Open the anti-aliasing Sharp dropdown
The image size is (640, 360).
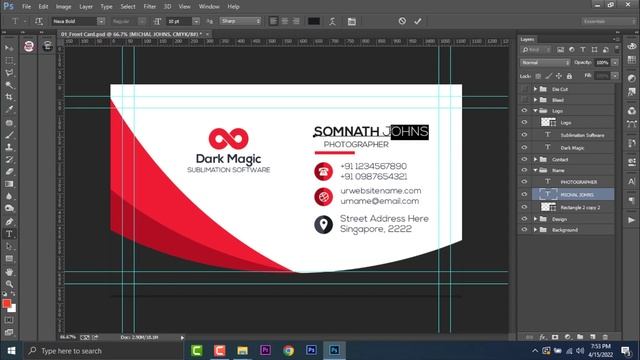[240, 21]
